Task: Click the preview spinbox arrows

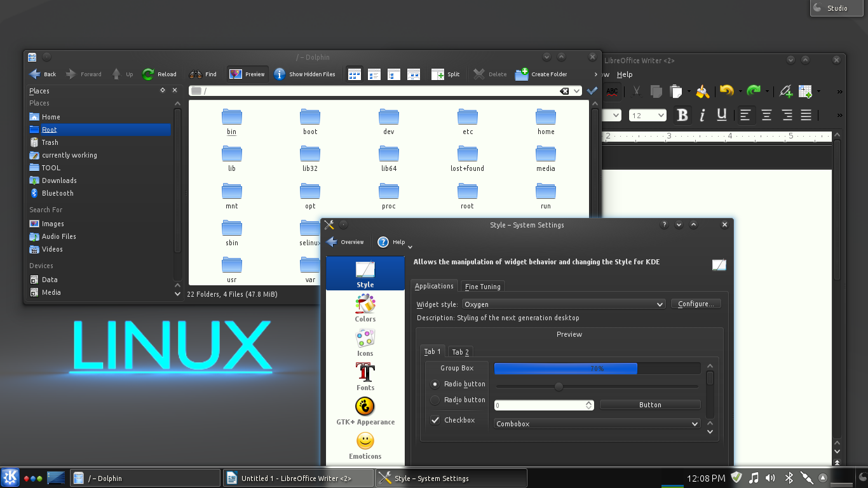Action: [x=589, y=405]
